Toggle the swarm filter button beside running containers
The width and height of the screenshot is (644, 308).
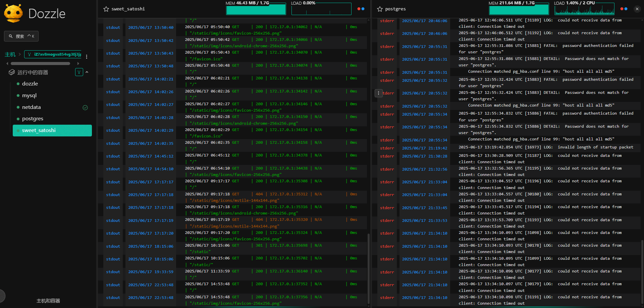79,72
